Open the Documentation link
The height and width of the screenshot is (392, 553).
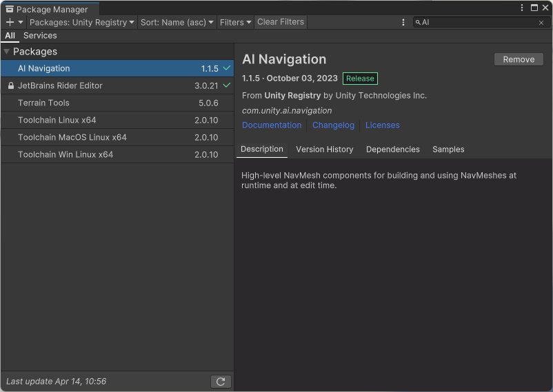tap(272, 125)
